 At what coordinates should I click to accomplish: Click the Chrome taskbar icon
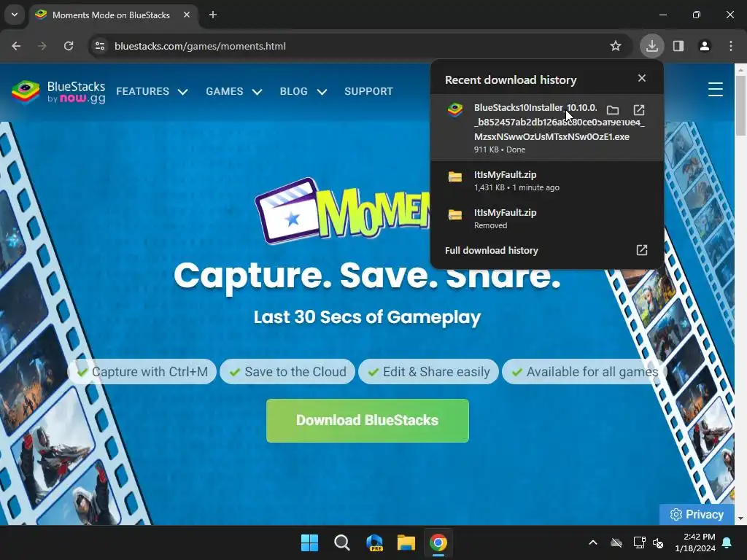[438, 542]
